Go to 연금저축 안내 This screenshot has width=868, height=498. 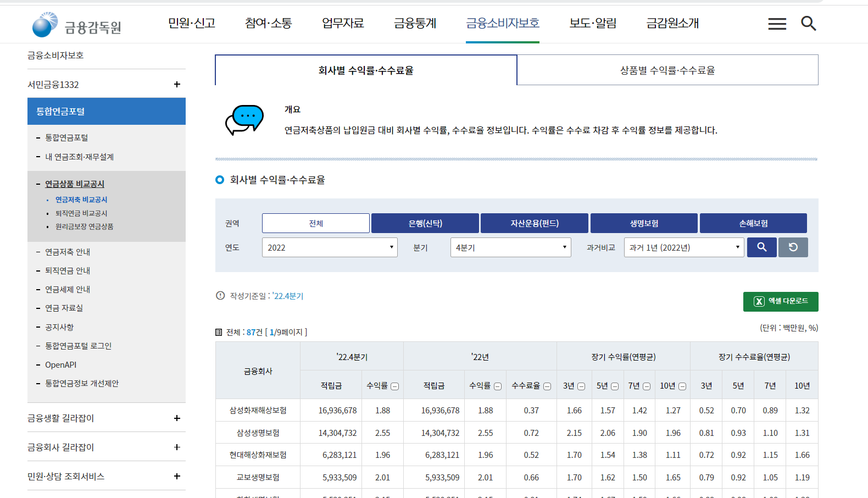(x=68, y=252)
